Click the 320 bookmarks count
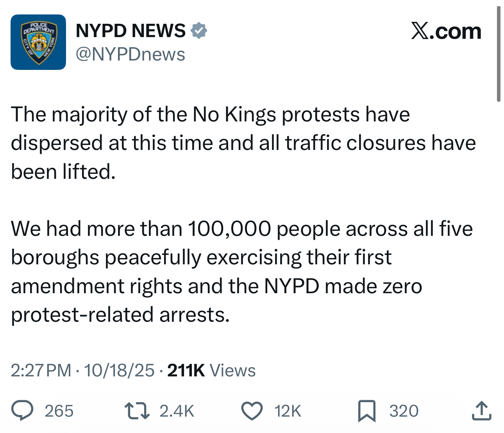Image resolution: width=504 pixels, height=433 pixels. pyautogui.click(x=404, y=411)
